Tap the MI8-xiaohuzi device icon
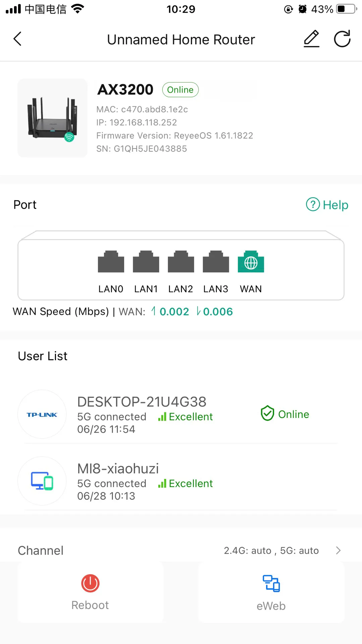The width and height of the screenshot is (362, 644). tap(42, 481)
